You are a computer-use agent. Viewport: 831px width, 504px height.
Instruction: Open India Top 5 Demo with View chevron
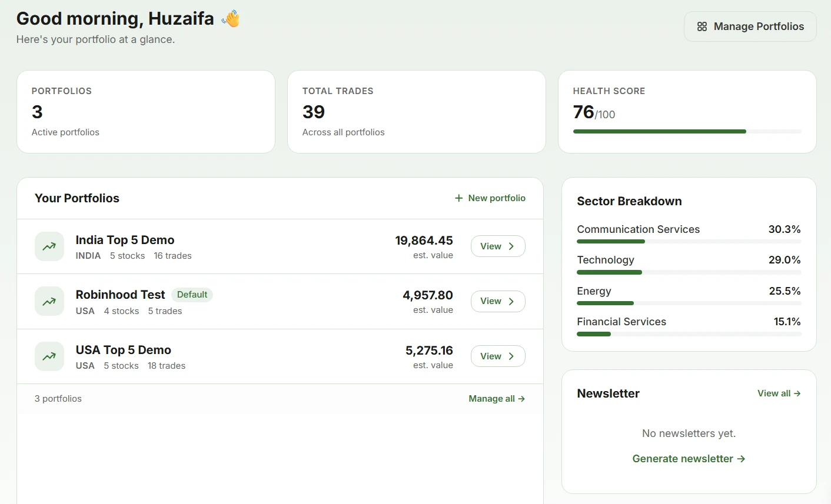[511, 246]
